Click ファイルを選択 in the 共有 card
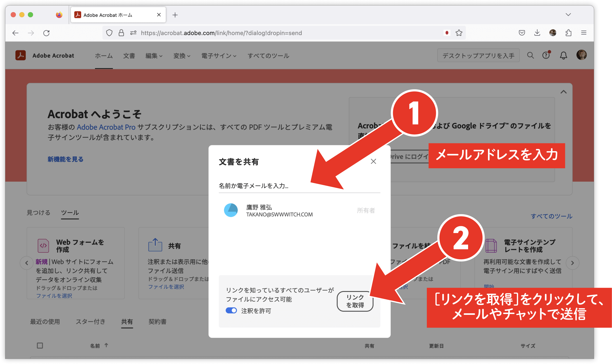The image size is (612, 364). 166,286
